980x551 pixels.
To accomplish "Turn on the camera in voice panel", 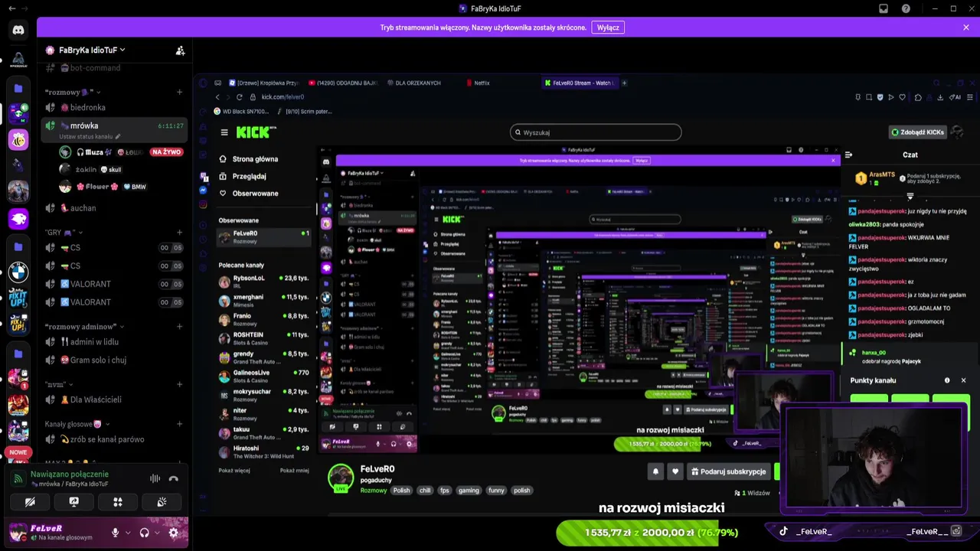I will point(30,502).
